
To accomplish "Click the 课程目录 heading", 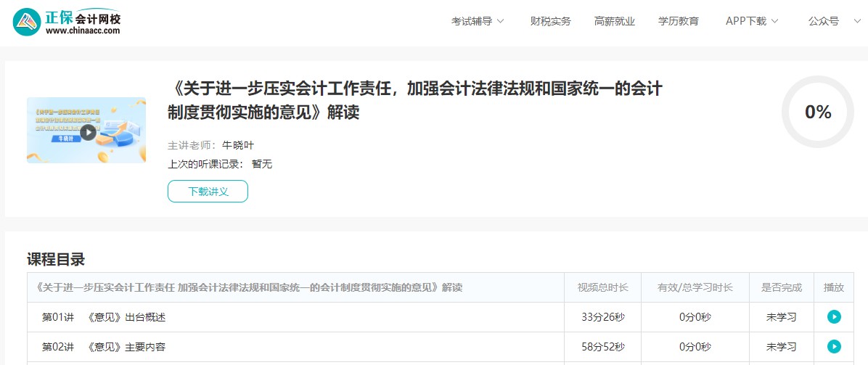I will tap(56, 259).
